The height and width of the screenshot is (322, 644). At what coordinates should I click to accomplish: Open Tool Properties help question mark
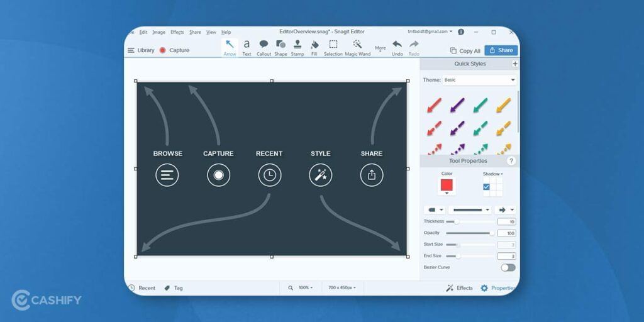(511, 161)
